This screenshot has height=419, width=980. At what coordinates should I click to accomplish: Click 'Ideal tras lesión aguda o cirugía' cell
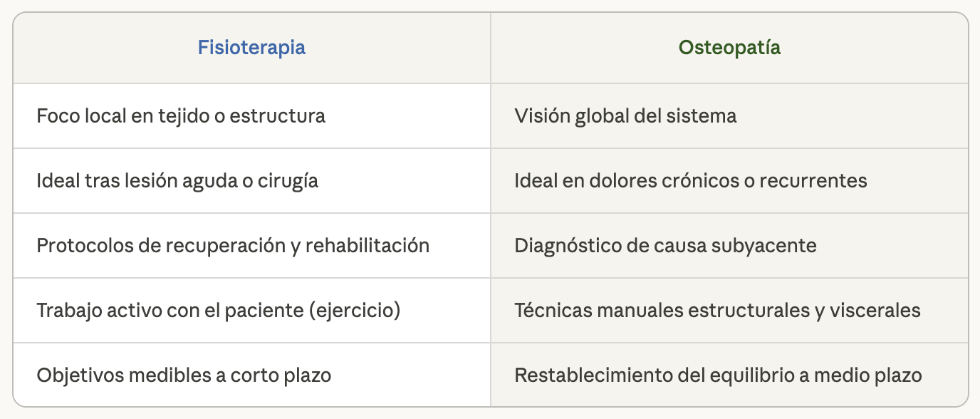(177, 180)
